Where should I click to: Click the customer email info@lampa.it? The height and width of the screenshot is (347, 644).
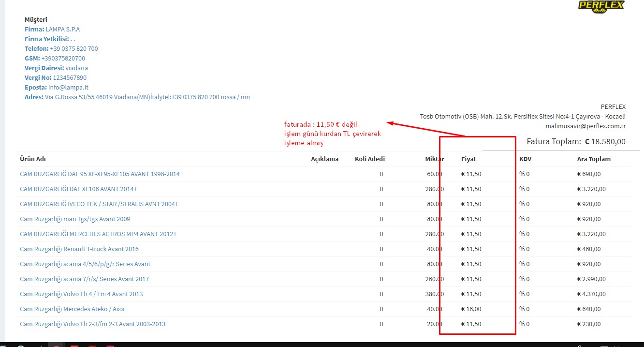(68, 87)
